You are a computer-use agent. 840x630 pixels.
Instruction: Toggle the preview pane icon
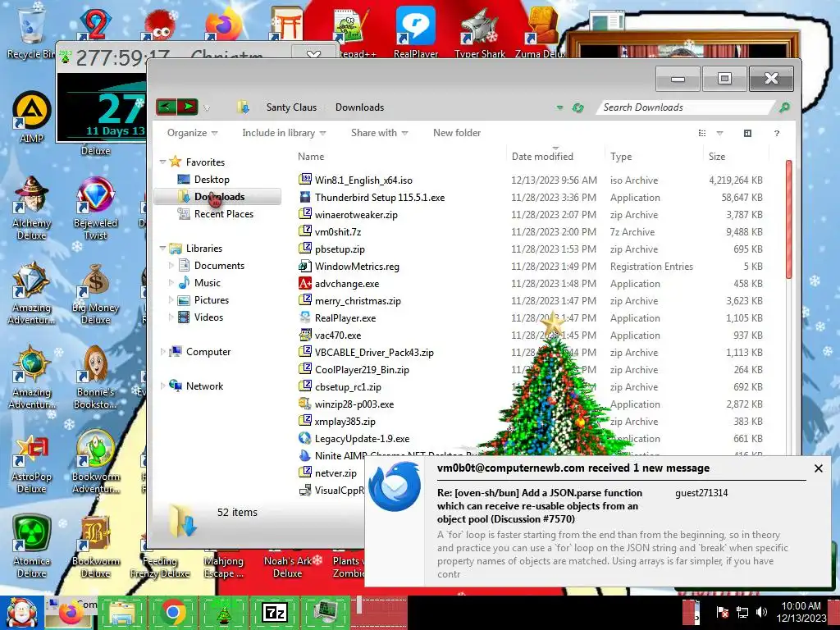747,134
